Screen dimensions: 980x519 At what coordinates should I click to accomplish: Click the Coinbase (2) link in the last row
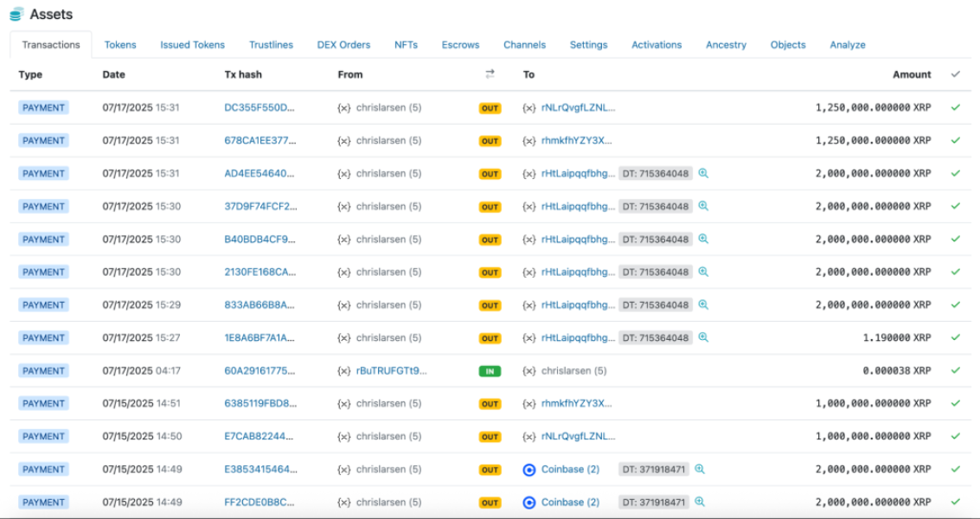[x=570, y=503]
